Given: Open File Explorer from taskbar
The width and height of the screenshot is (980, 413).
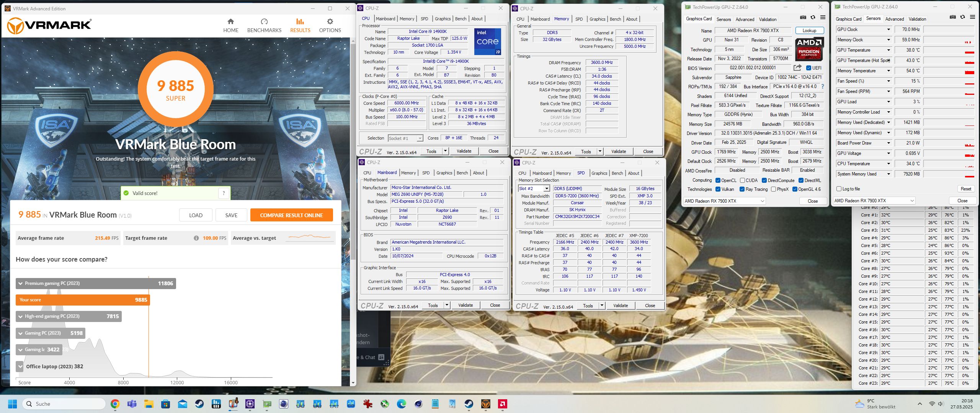Looking at the screenshot, I should 149,404.
